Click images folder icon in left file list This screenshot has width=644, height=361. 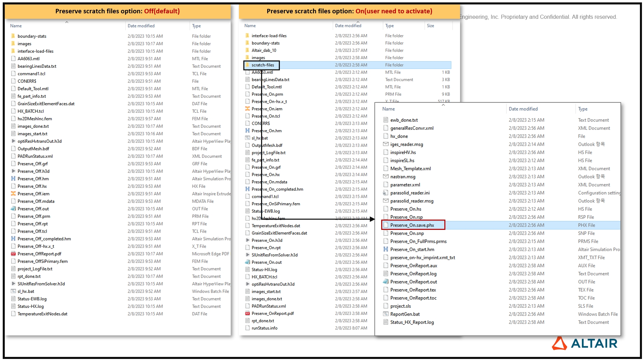[x=13, y=44]
